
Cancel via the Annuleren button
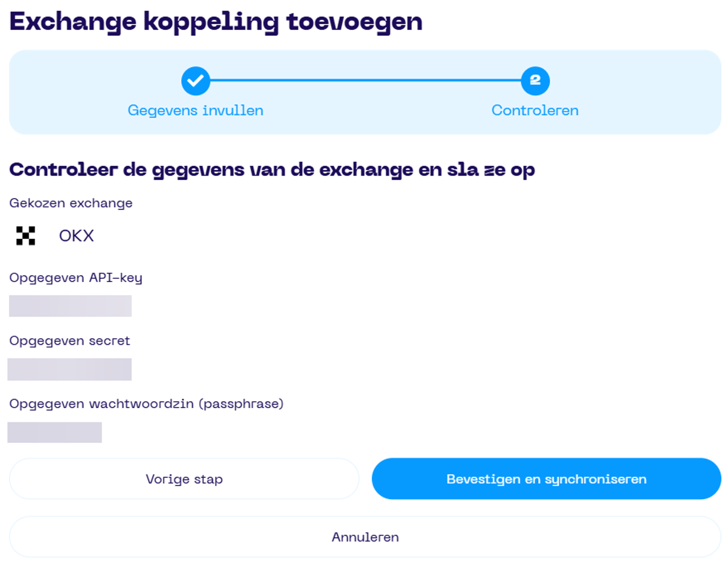(365, 536)
